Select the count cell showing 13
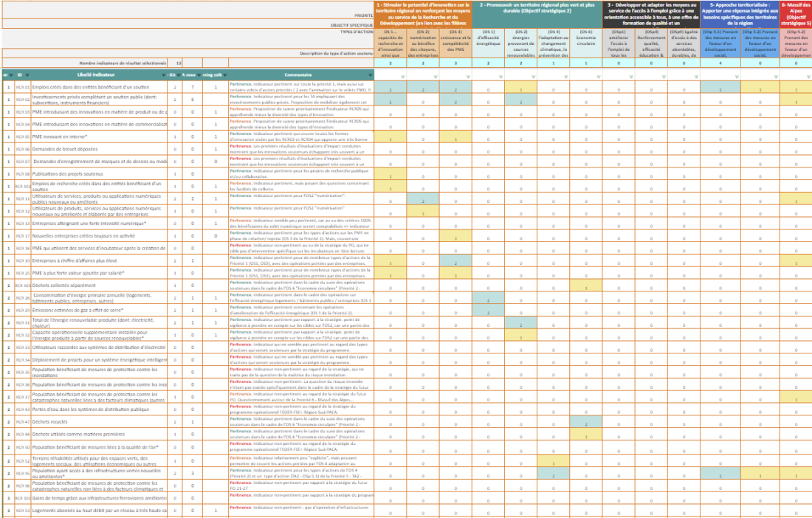 pos(178,63)
